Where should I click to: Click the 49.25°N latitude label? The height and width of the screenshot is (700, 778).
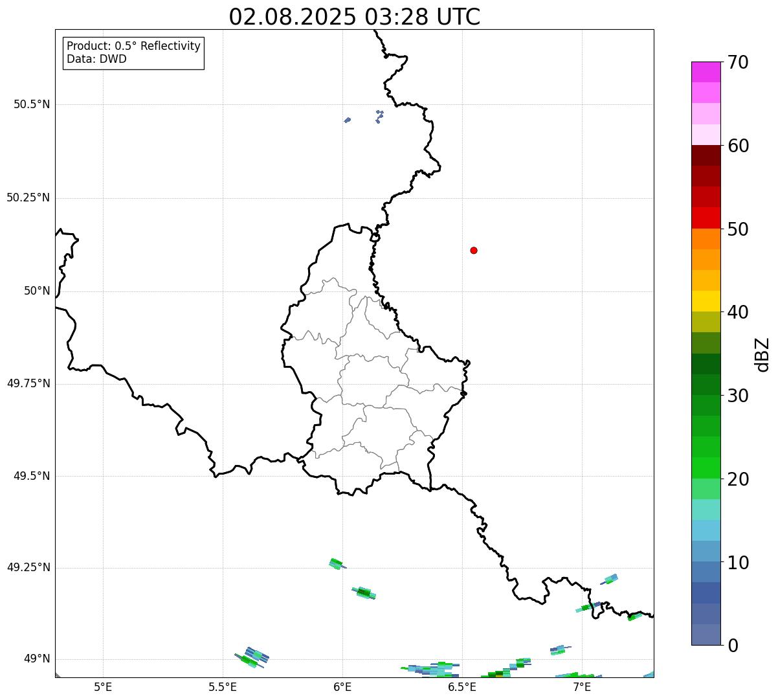click(28, 567)
